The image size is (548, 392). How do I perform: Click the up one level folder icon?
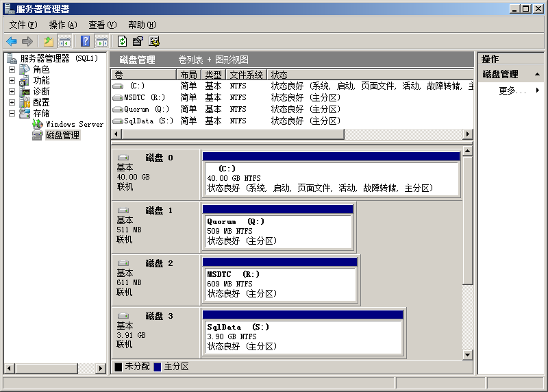coord(49,41)
